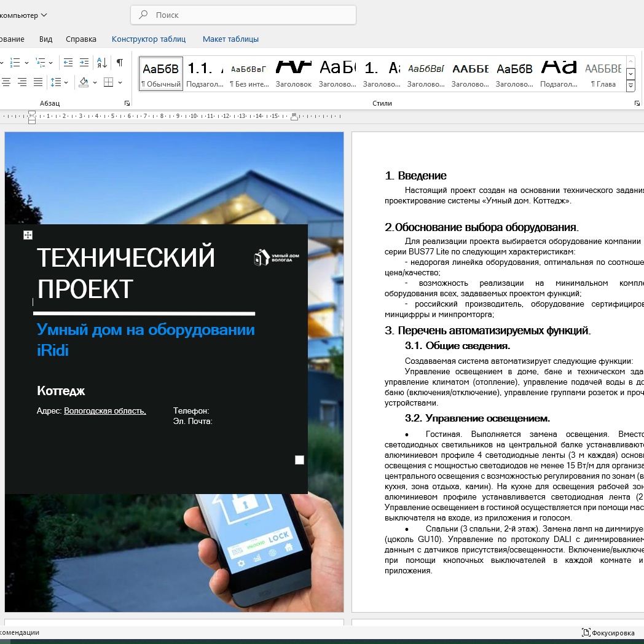644x644 pixels.
Task: Click the Коттедж heading on the cover
Action: pos(61,391)
